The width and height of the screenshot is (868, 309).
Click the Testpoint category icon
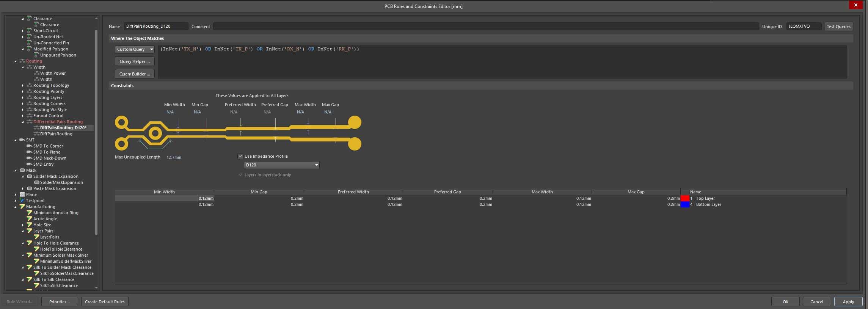click(22, 201)
